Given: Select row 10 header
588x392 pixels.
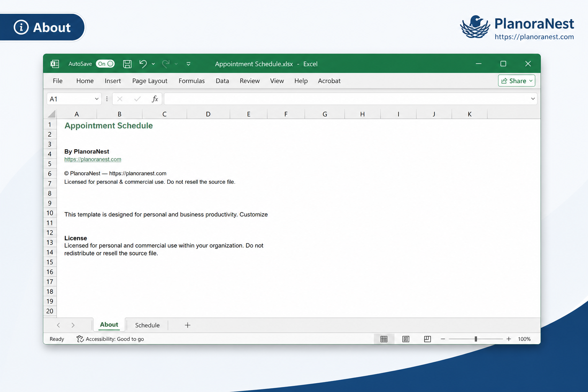Looking at the screenshot, I should (50, 213).
